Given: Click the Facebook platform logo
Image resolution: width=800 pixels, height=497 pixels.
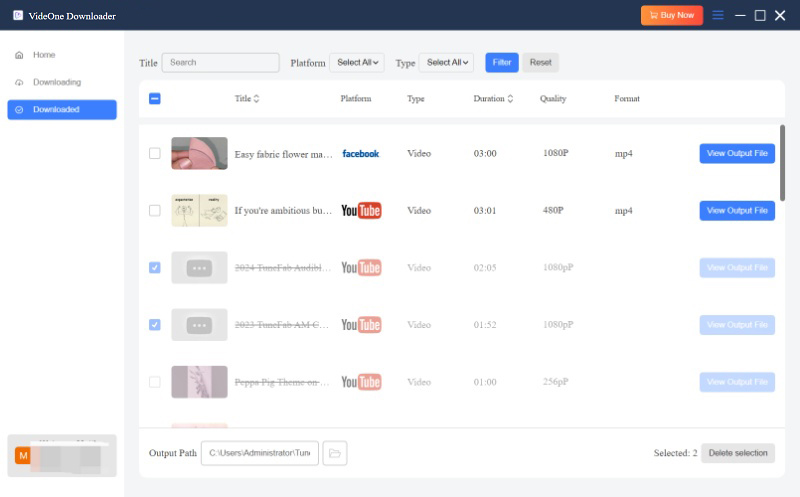Looking at the screenshot, I should point(360,154).
